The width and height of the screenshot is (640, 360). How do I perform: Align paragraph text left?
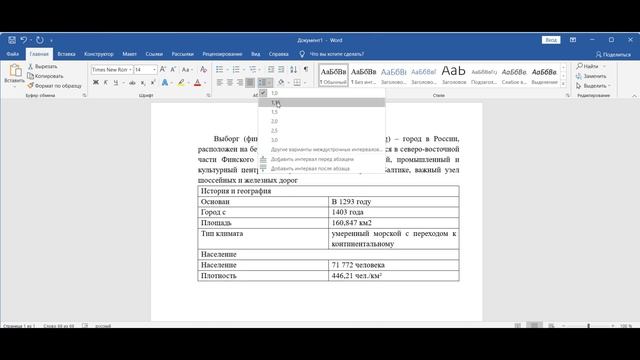[220, 83]
